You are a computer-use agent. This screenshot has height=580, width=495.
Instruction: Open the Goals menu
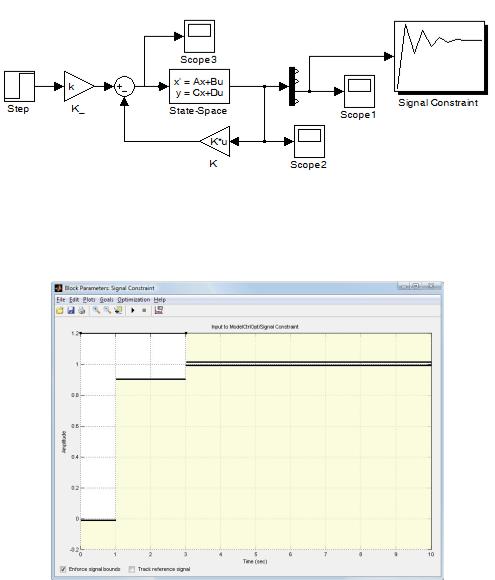(x=106, y=300)
